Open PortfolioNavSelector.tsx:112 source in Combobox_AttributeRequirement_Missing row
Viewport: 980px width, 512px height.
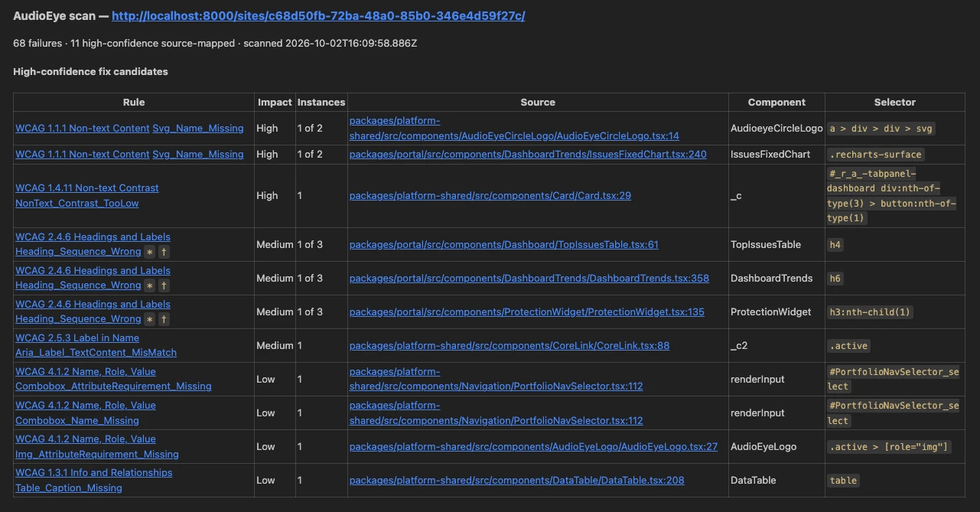click(497, 379)
